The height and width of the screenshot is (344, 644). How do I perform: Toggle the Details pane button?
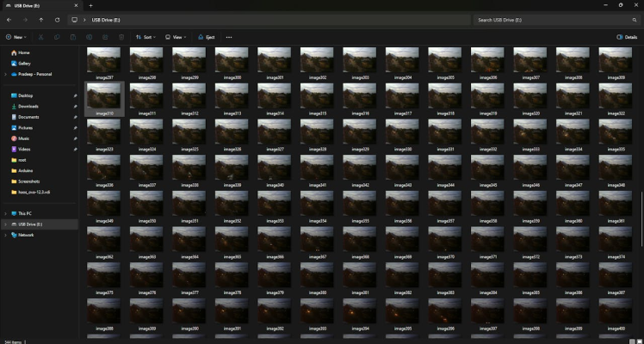click(x=627, y=37)
